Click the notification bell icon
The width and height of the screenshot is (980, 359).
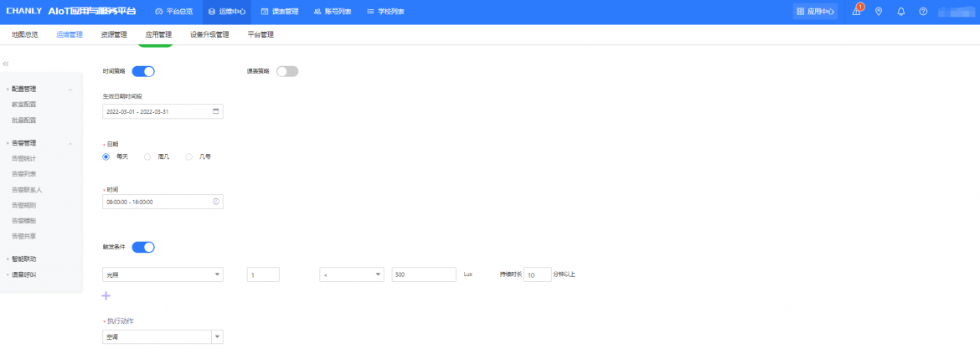point(900,12)
